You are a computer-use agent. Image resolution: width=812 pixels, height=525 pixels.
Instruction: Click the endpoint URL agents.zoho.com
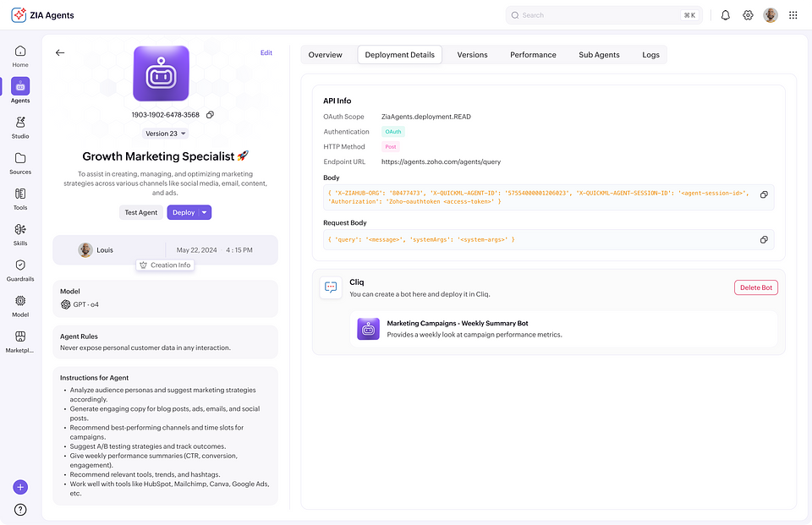pyautogui.click(x=442, y=161)
